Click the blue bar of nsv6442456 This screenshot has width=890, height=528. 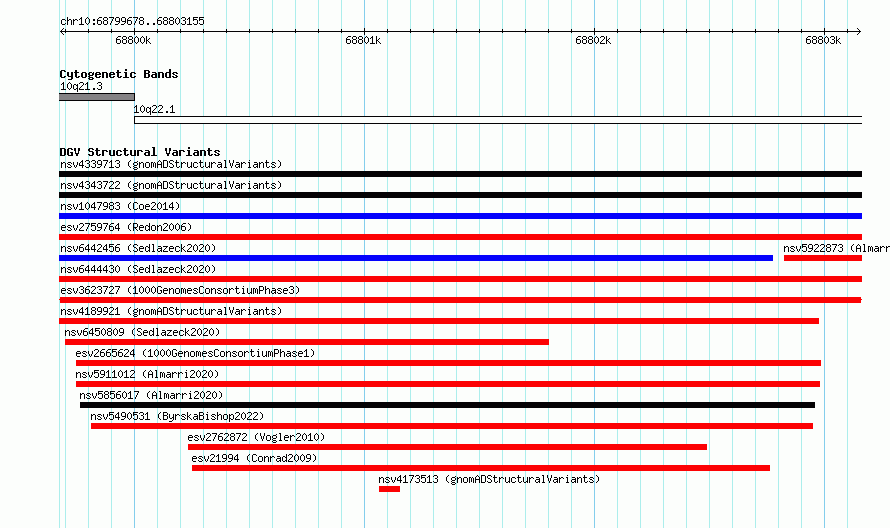[x=416, y=258]
